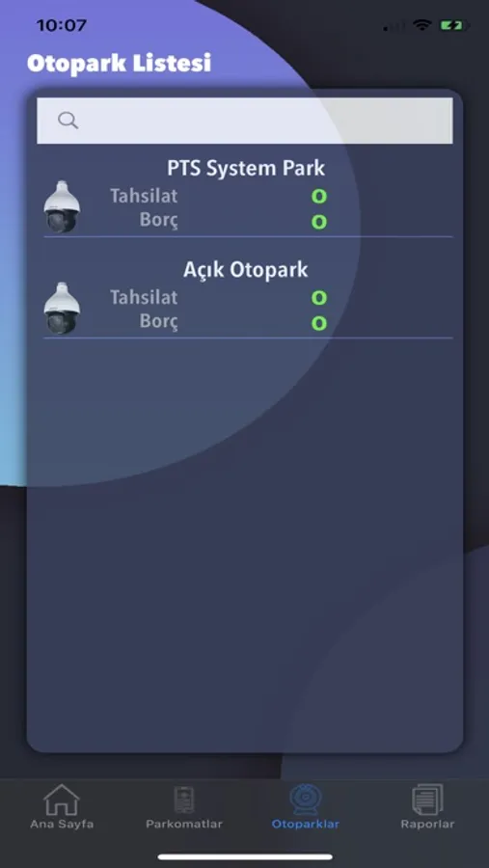Open the Ana Sayfa home icon
The width and height of the screenshot is (489, 868).
(62, 800)
